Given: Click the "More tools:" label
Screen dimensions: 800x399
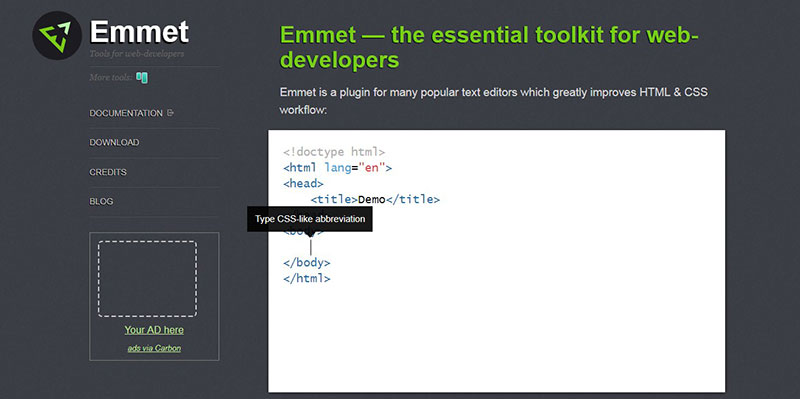Looking at the screenshot, I should (111, 78).
